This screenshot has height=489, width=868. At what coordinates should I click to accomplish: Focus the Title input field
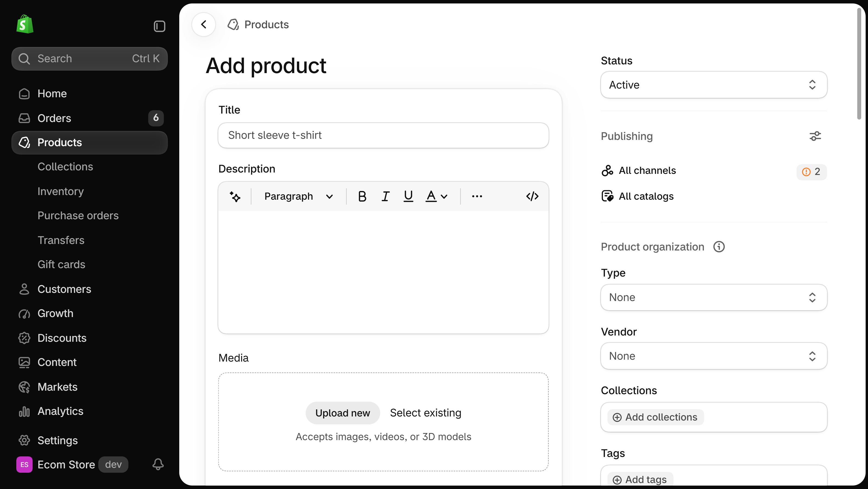383,135
